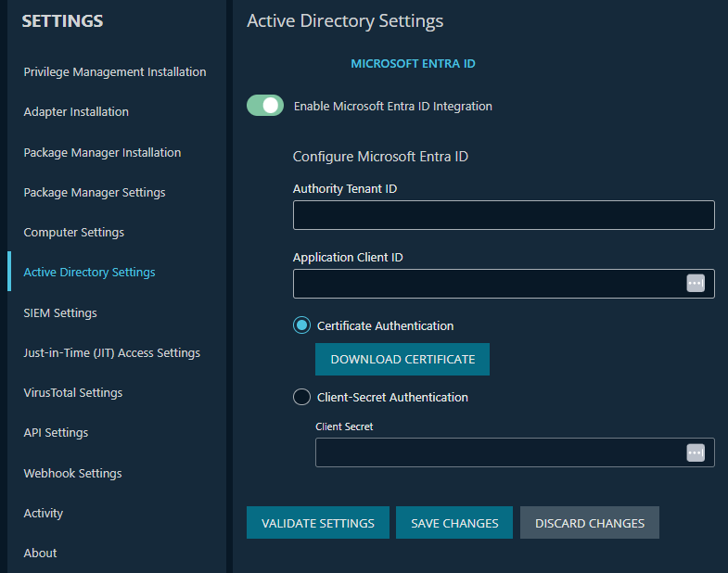Click the Authority Tenant ID label
This screenshot has height=573, width=728.
[344, 189]
